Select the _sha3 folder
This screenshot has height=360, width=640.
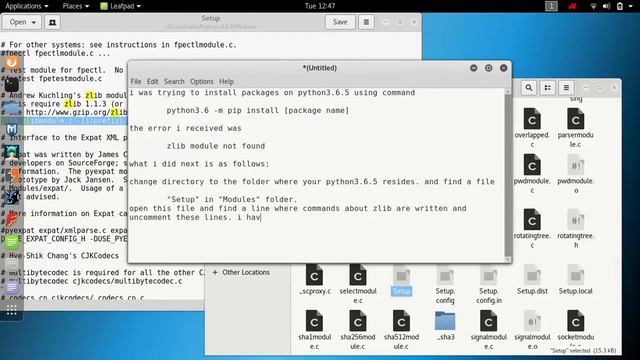pyautogui.click(x=445, y=321)
